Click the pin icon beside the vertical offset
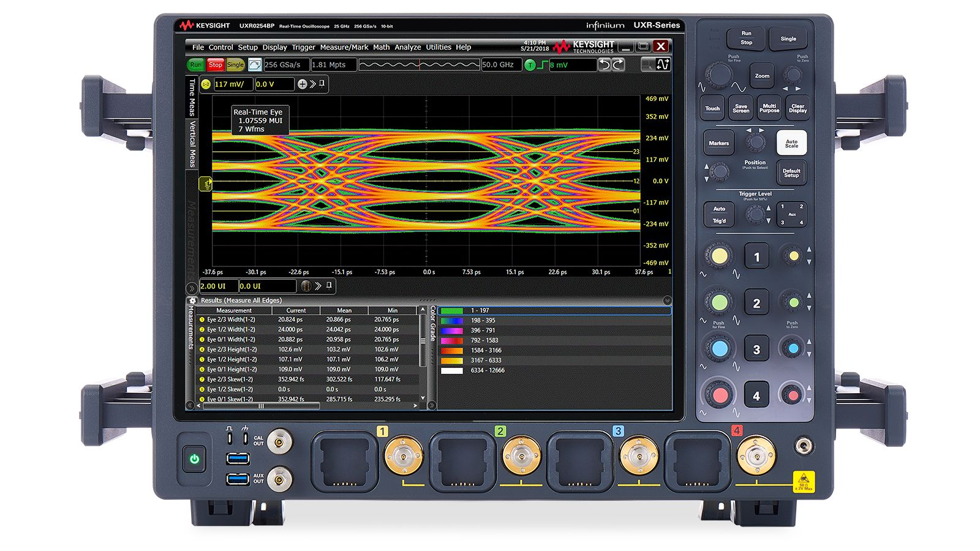This screenshot has width=980, height=551. [x=322, y=84]
